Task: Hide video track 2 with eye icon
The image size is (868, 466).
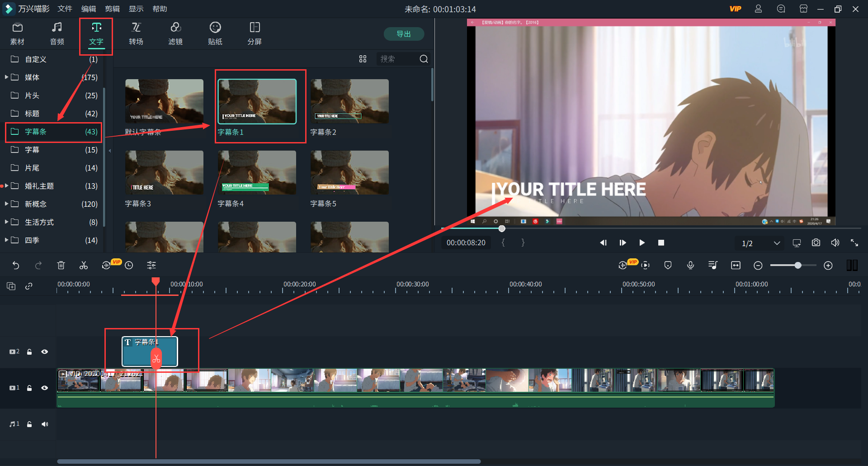Action: point(45,352)
